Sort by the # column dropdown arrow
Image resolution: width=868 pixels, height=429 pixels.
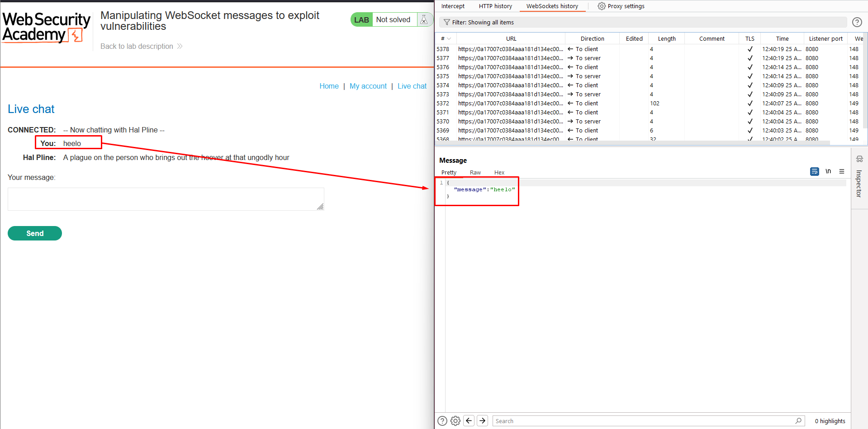click(449, 39)
